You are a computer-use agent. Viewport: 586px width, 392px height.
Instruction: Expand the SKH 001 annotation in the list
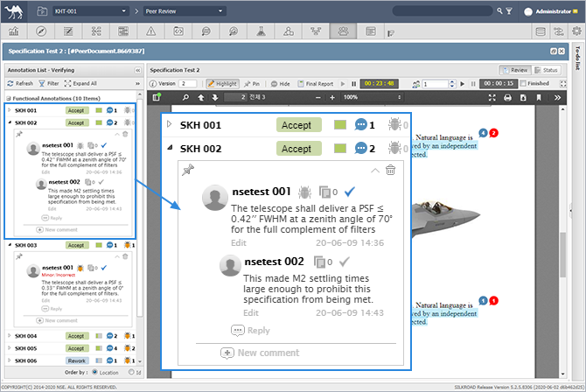(x=9, y=110)
